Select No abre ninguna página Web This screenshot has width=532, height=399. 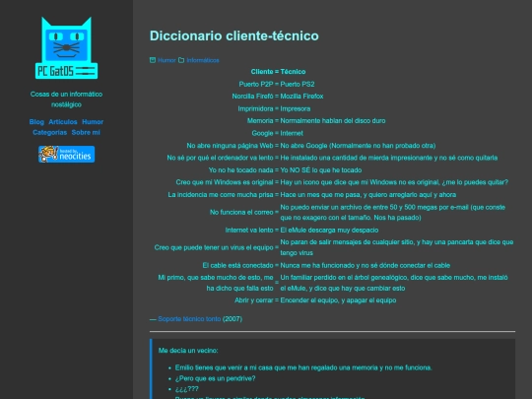(x=230, y=146)
